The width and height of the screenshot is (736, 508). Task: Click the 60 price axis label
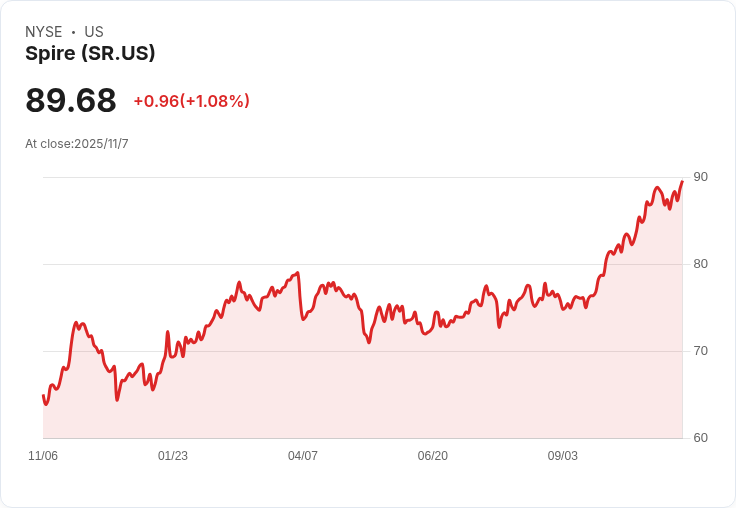700,438
